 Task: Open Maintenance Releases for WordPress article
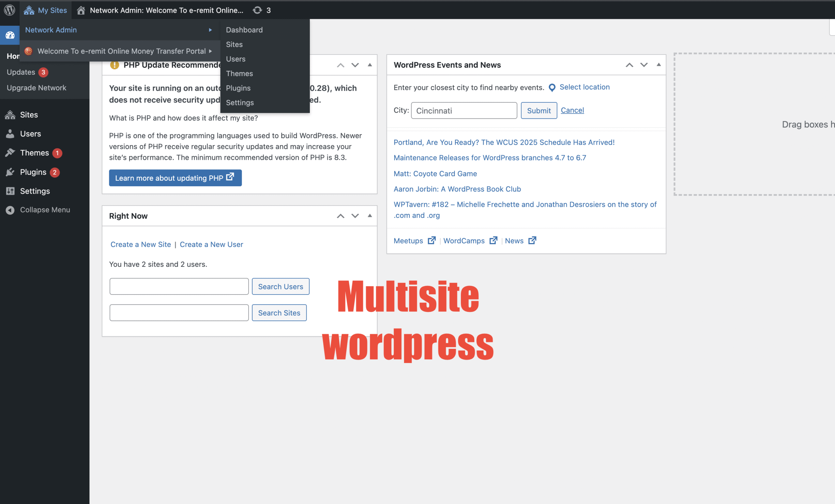point(490,158)
